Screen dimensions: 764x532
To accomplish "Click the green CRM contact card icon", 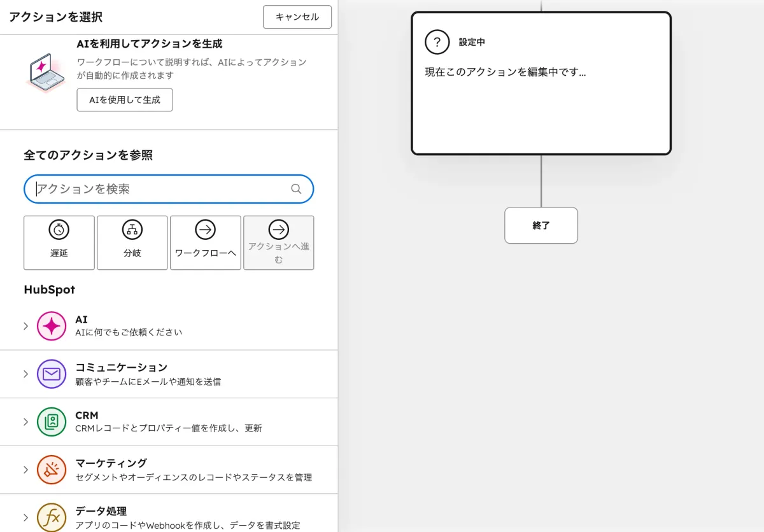I will 52,421.
